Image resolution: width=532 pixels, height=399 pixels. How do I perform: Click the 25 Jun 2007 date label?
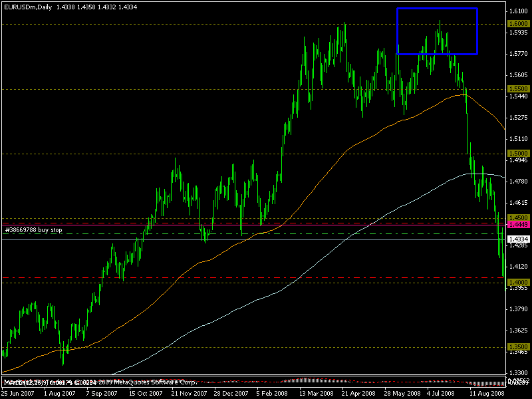(x=18, y=393)
